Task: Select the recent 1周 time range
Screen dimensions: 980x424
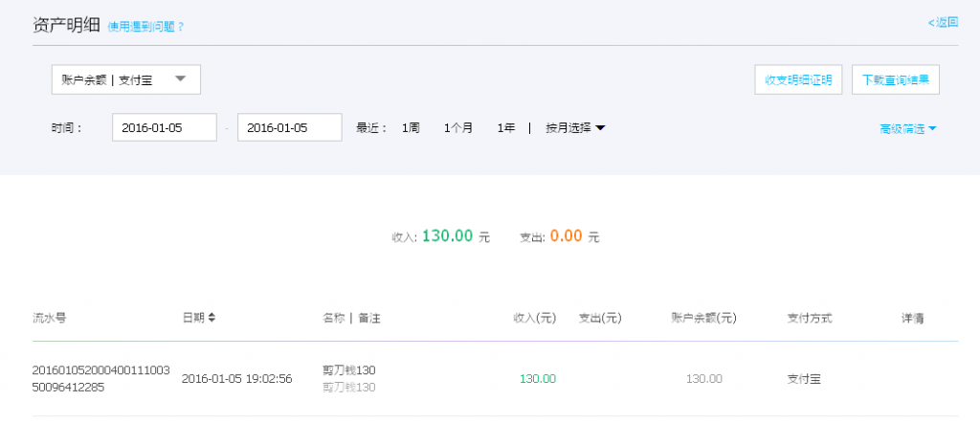Action: click(411, 127)
